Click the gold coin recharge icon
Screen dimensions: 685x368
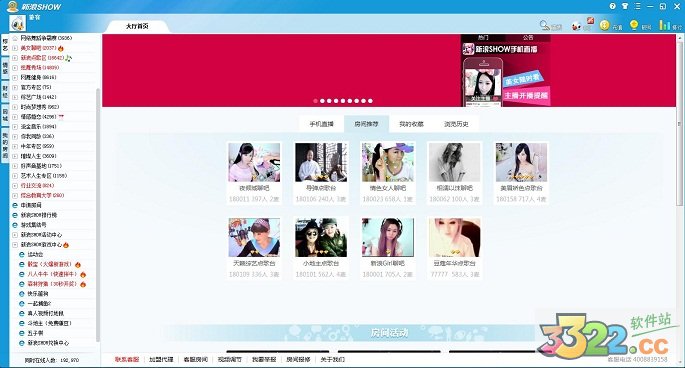604,25
